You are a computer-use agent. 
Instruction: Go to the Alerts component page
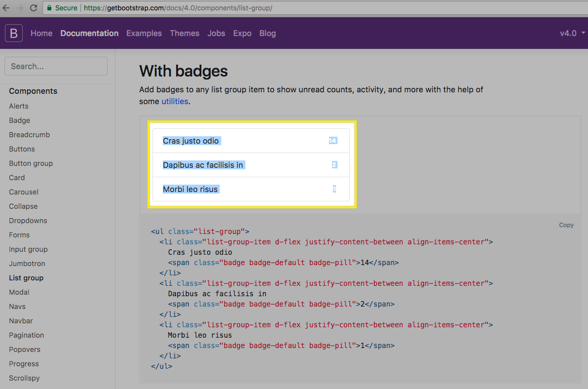18,106
